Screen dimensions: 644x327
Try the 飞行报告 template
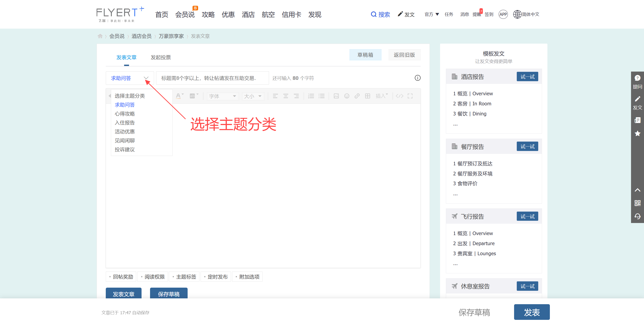(x=527, y=216)
